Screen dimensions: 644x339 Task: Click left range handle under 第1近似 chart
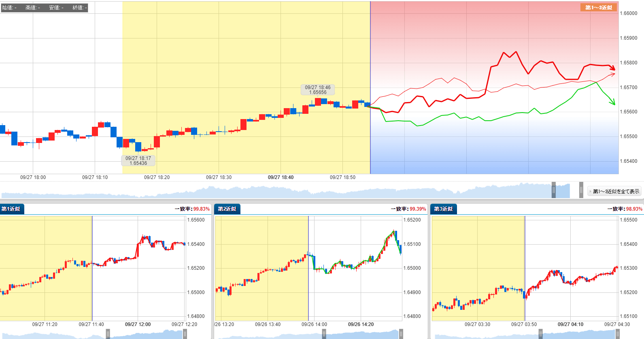point(108,334)
